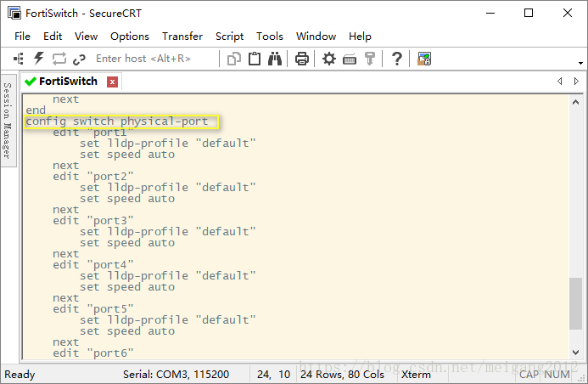588x384 pixels.
Task: Click "Ready" in the status bar
Action: pyautogui.click(x=20, y=375)
